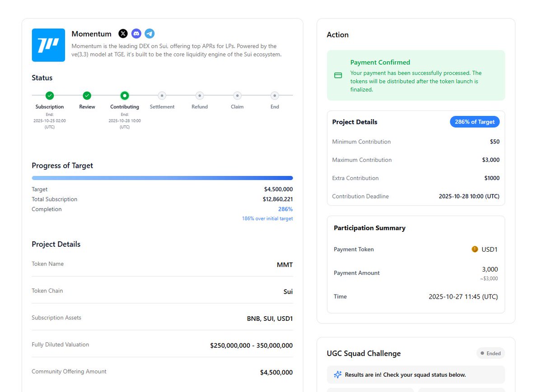The height and width of the screenshot is (392, 542).
Task: Open Momentum's Telegram icon
Action: 150,33
